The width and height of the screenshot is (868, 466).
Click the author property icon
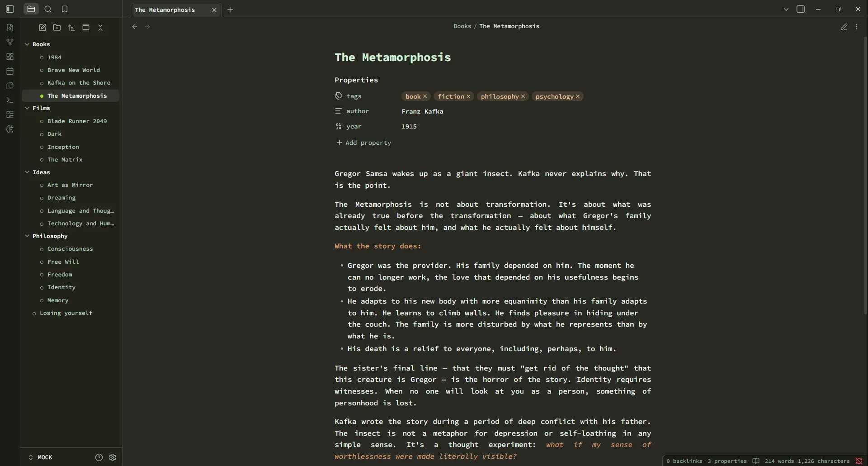pyautogui.click(x=339, y=111)
